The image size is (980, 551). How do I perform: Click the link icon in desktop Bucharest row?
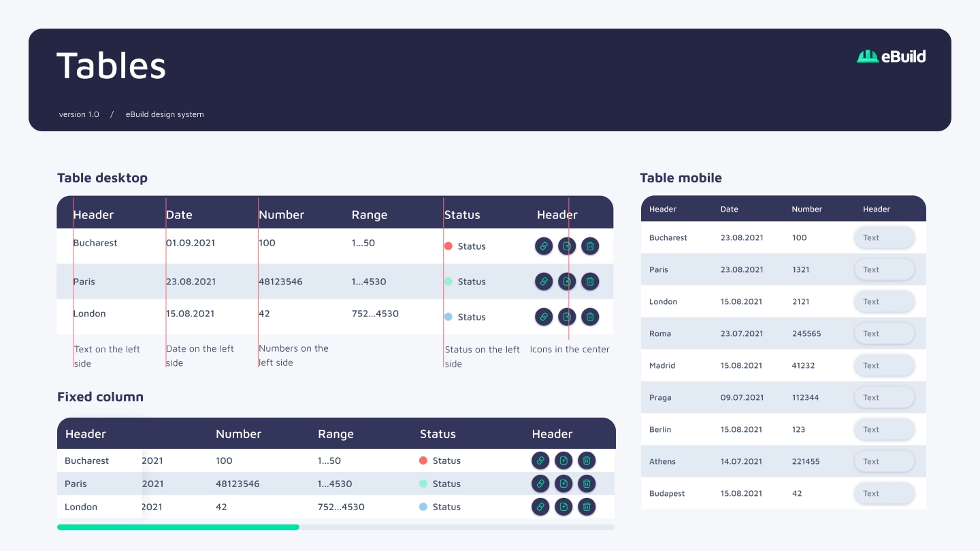coord(544,246)
